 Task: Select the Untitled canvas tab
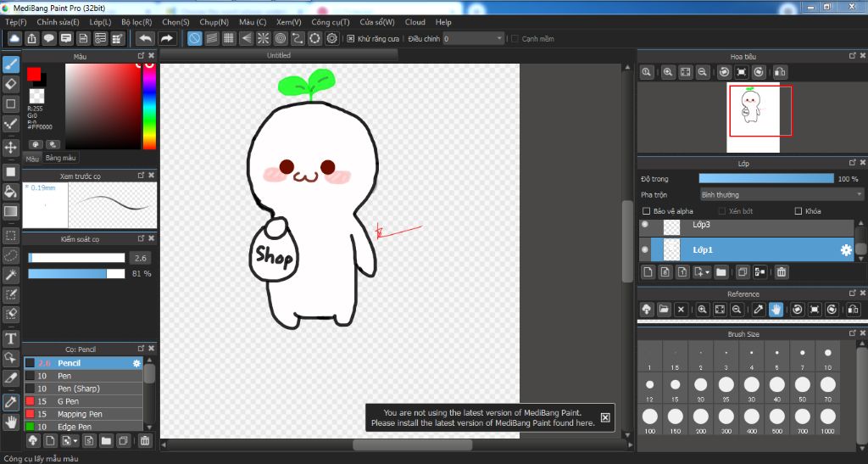[278, 55]
